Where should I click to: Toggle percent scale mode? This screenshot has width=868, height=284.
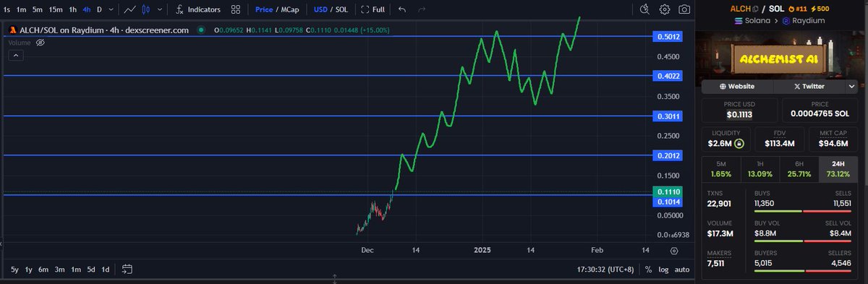click(647, 270)
